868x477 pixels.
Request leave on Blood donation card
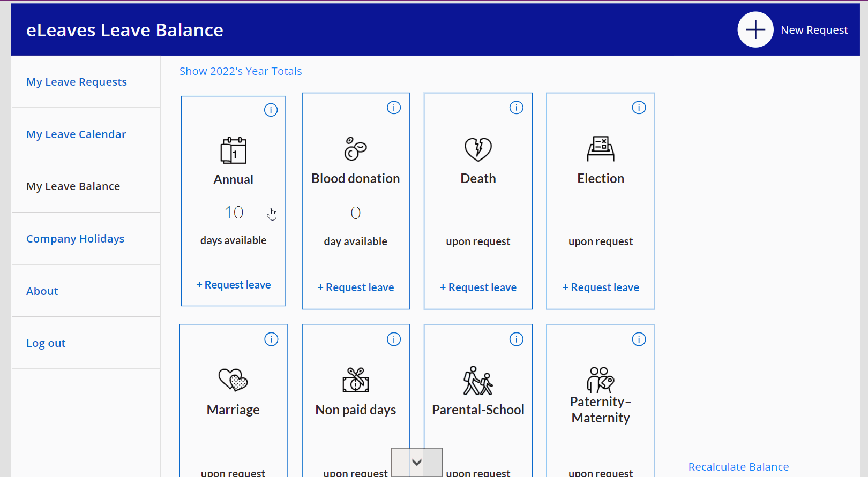pyautogui.click(x=356, y=287)
